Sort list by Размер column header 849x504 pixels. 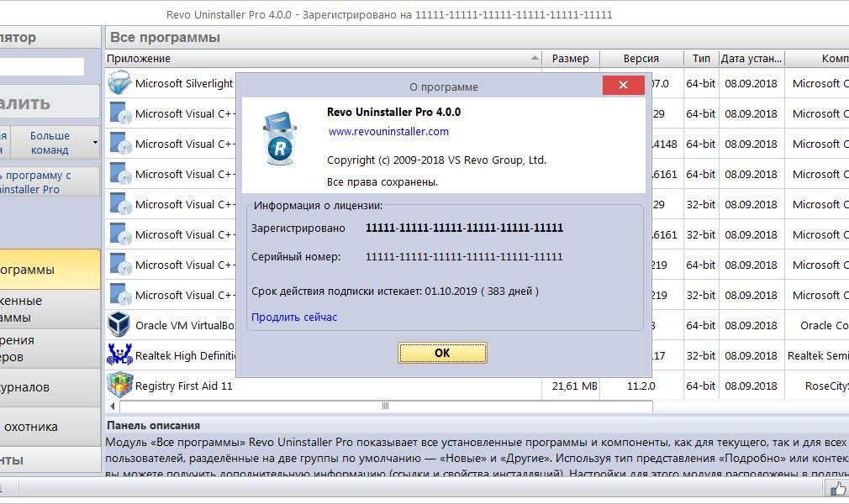coord(571,59)
